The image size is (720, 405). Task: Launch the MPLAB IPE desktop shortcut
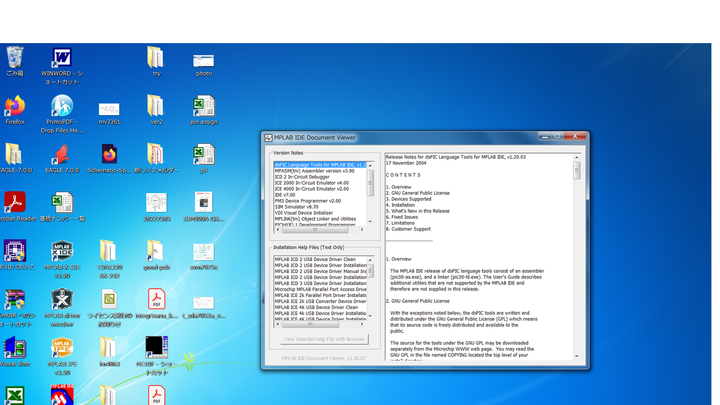[x=62, y=348]
